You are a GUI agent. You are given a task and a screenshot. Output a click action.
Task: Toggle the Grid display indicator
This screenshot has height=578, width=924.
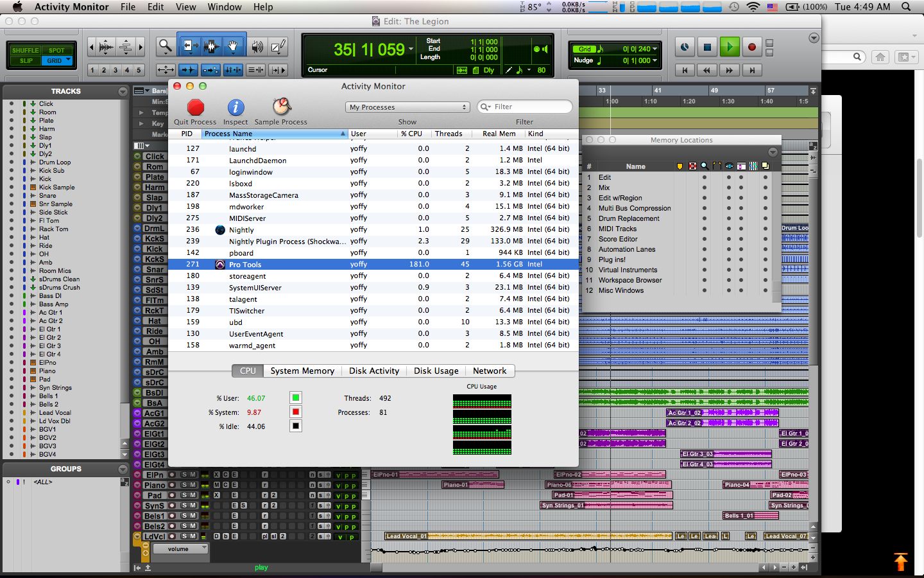585,49
